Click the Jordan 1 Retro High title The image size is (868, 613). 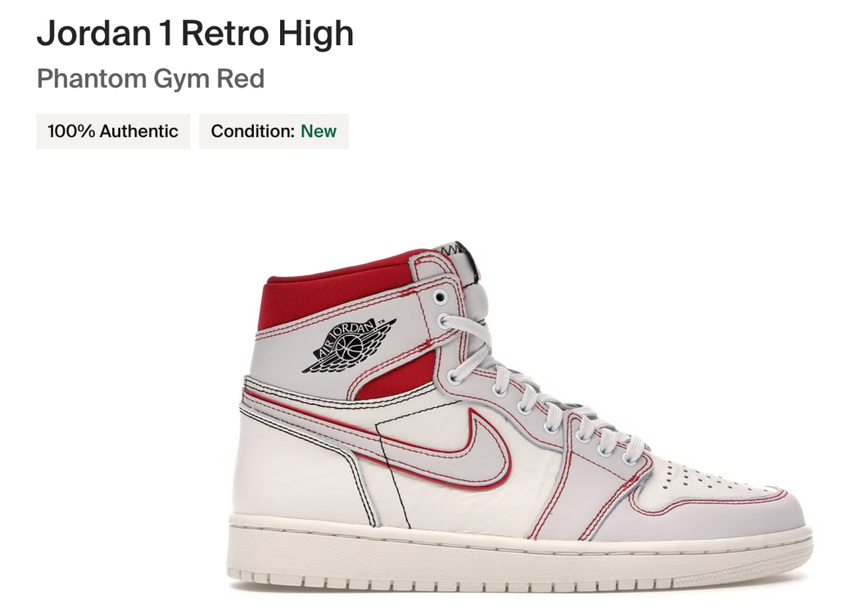pos(195,34)
